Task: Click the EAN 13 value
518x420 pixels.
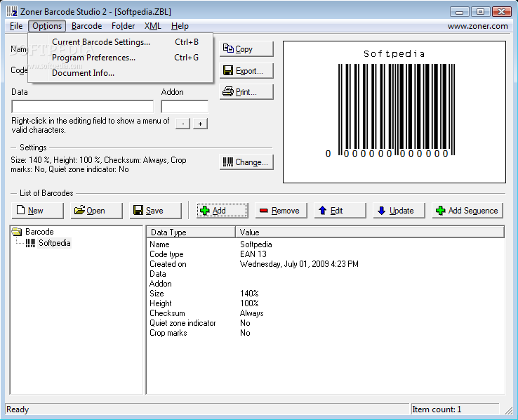Action: [x=253, y=254]
